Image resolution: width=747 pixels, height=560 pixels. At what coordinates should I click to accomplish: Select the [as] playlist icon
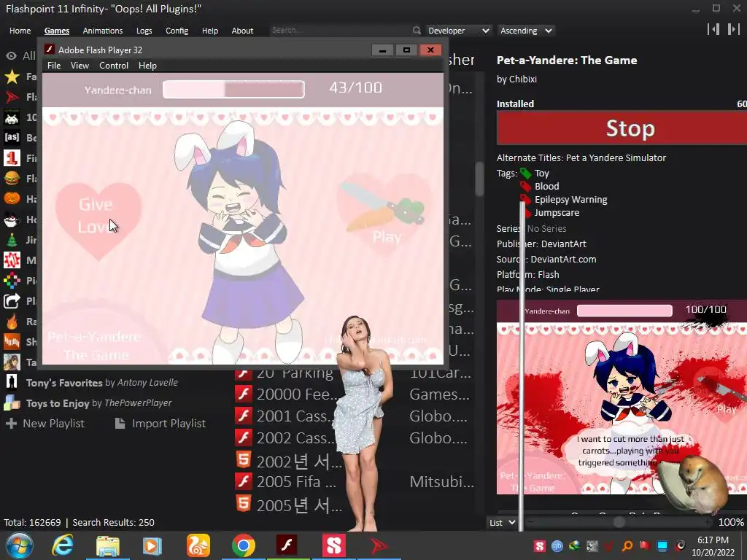tap(12, 138)
